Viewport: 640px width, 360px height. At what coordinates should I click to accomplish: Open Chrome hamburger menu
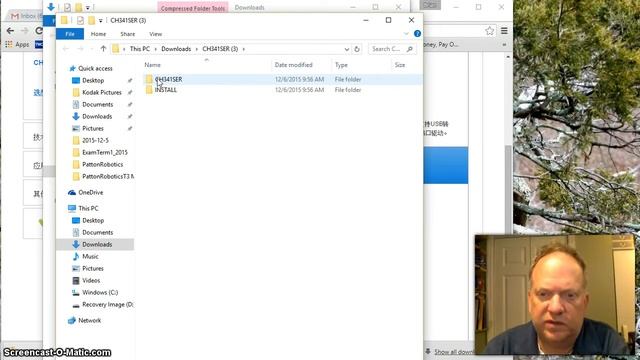tap(504, 31)
